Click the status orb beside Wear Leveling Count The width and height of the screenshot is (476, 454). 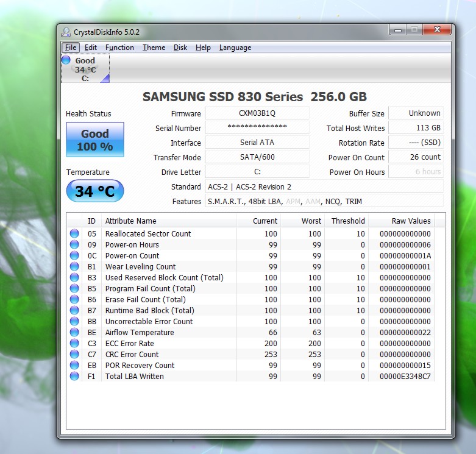click(x=74, y=267)
